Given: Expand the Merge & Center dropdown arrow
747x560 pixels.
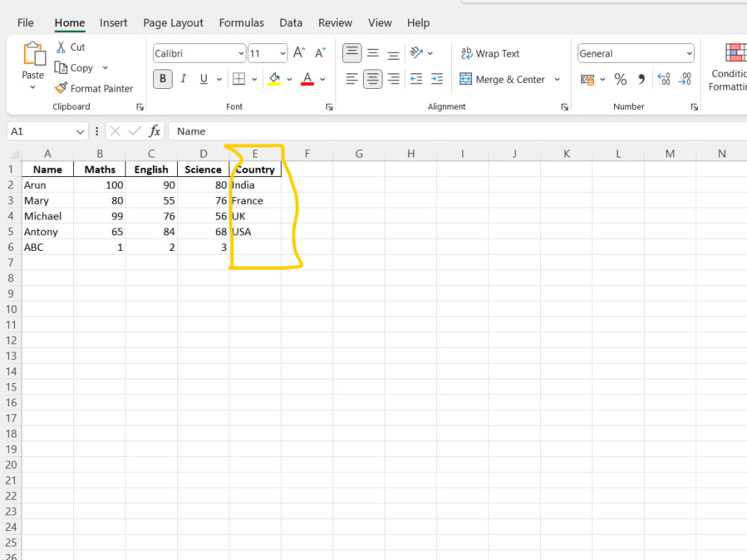Looking at the screenshot, I should click(557, 80).
